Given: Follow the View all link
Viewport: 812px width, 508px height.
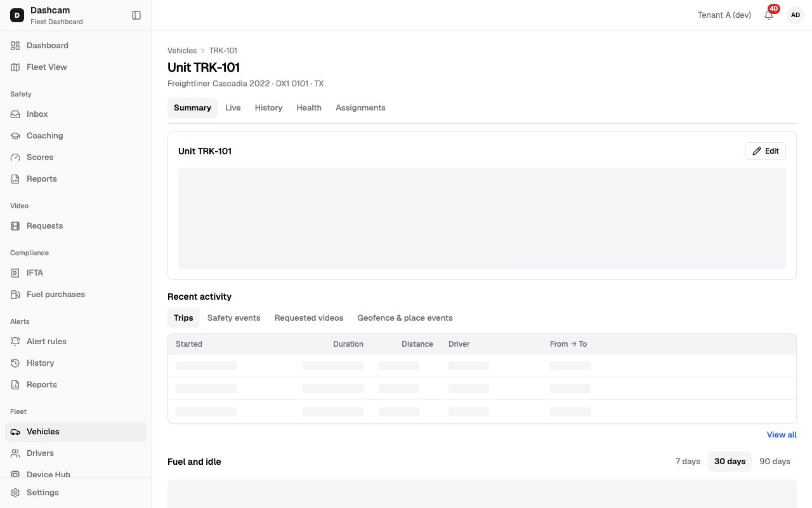Looking at the screenshot, I should click(782, 435).
